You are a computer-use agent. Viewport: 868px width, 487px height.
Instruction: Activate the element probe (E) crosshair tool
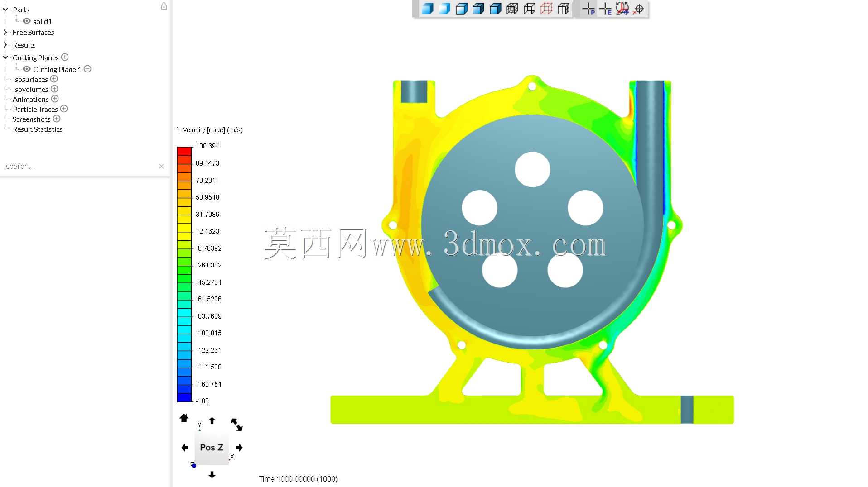pyautogui.click(x=605, y=9)
